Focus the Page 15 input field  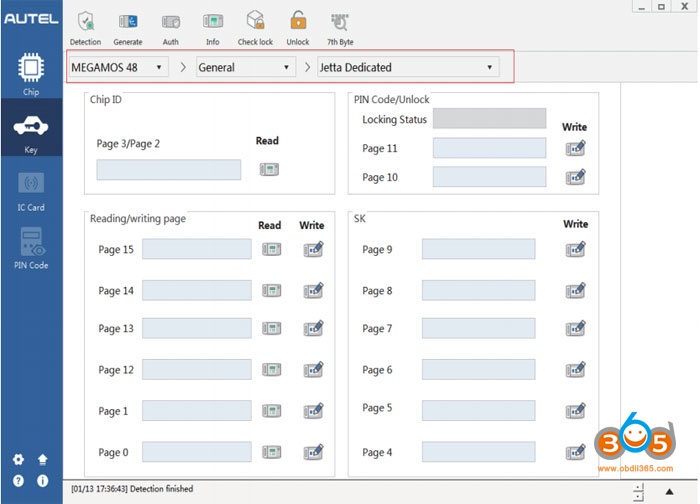point(197,249)
